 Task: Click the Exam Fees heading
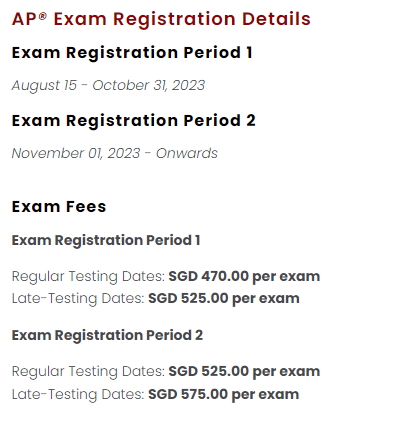59,207
